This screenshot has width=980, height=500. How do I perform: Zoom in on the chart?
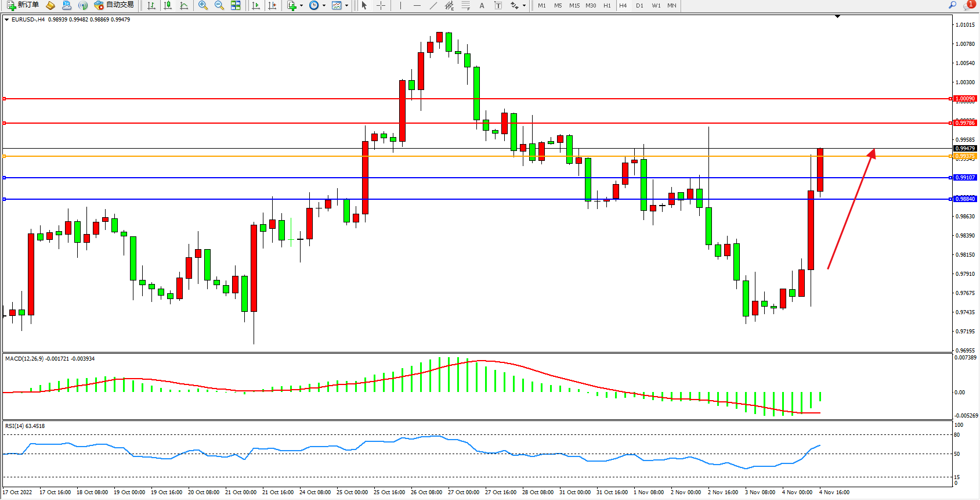coord(203,5)
